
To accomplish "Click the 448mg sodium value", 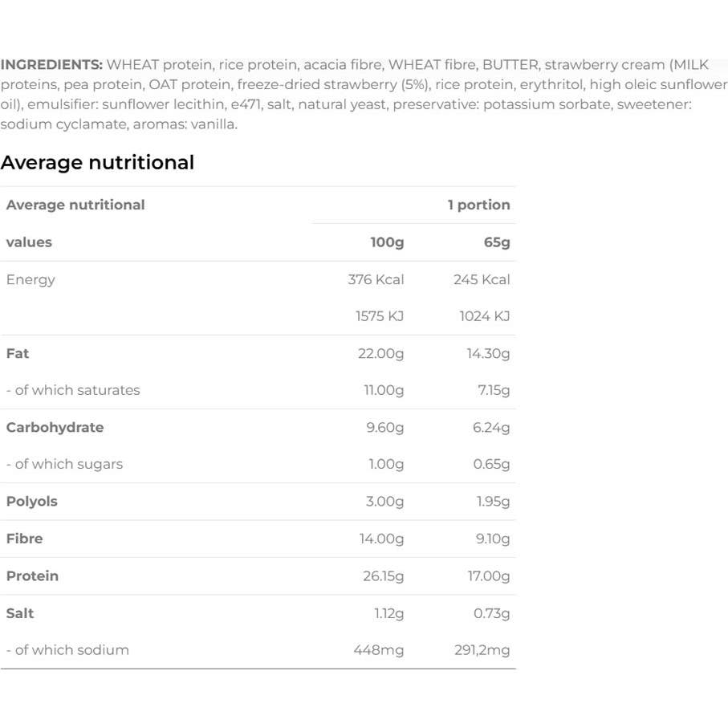I will point(379,650).
